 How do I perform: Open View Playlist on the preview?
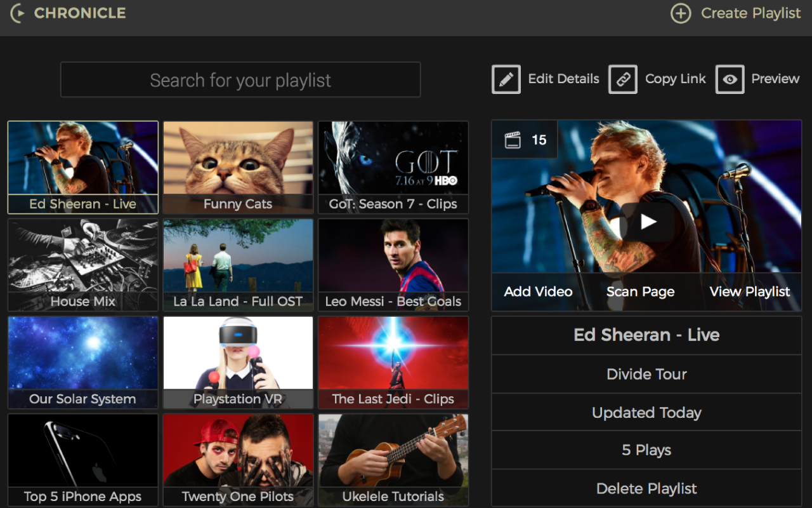750,291
